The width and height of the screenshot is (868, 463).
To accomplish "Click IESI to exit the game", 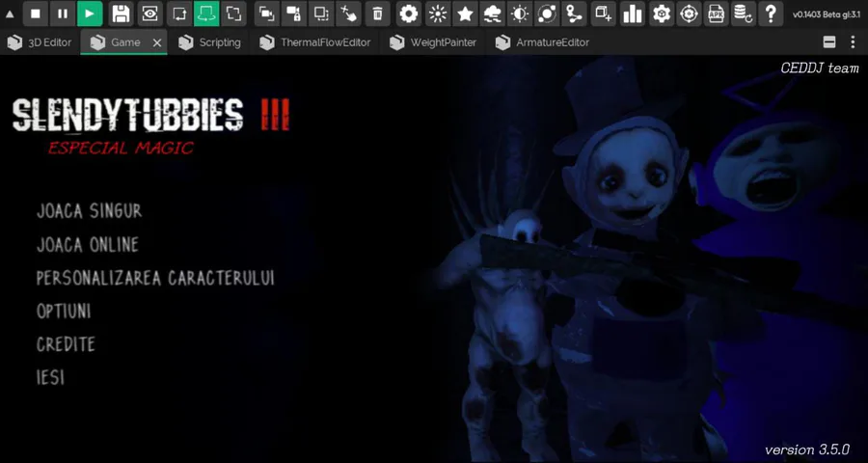I will pyautogui.click(x=50, y=378).
